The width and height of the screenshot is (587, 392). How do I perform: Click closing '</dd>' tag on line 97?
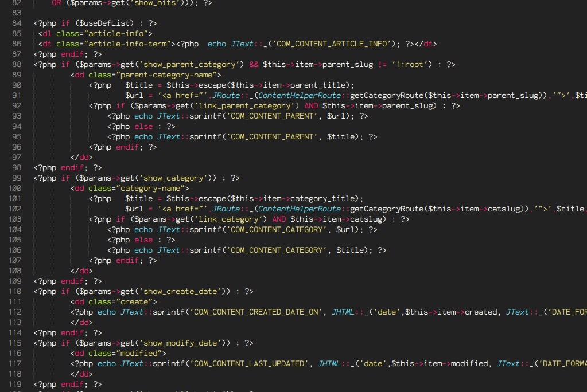click(81, 158)
